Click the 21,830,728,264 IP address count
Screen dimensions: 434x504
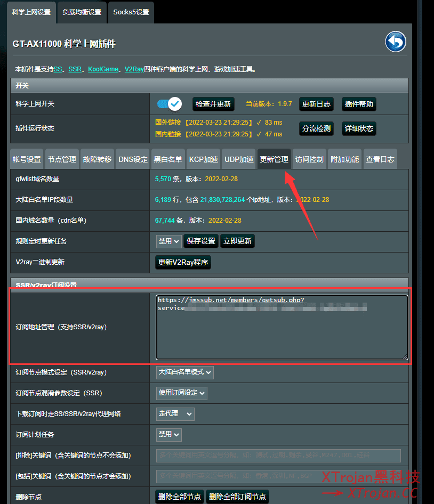point(223,200)
